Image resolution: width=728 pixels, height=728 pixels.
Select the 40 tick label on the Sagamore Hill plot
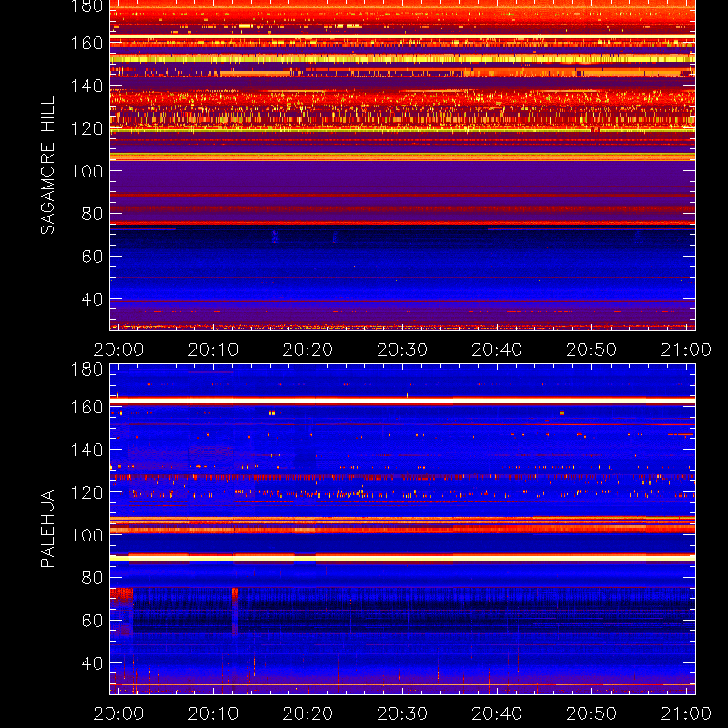click(92, 299)
